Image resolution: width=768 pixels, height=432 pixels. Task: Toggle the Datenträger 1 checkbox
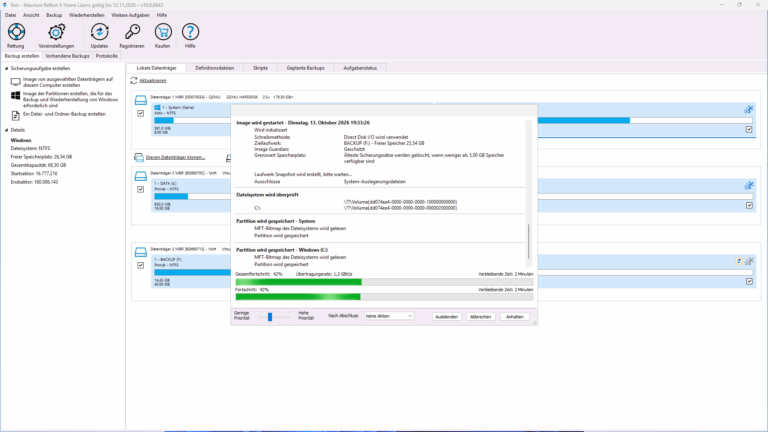[141, 113]
